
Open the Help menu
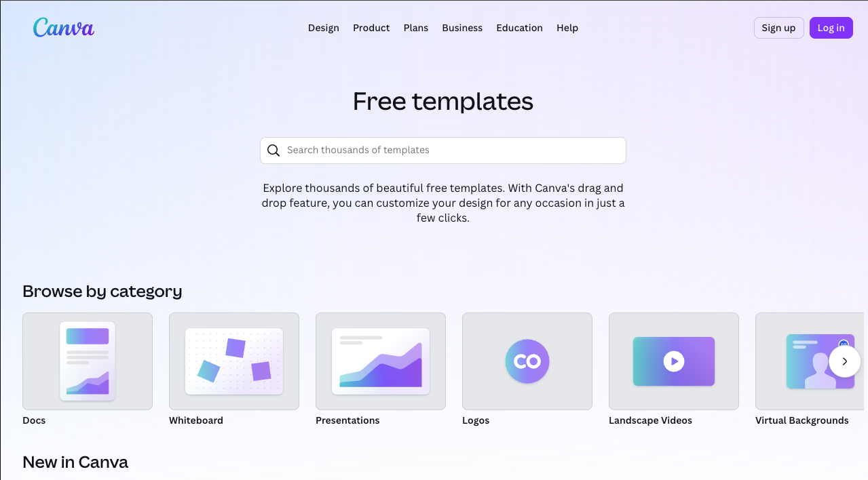pos(567,28)
